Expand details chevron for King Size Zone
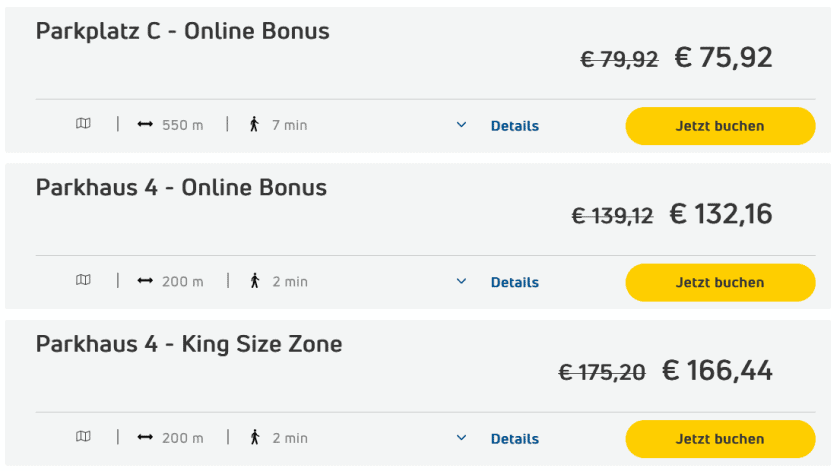This screenshot has height=471, width=840. click(461, 437)
